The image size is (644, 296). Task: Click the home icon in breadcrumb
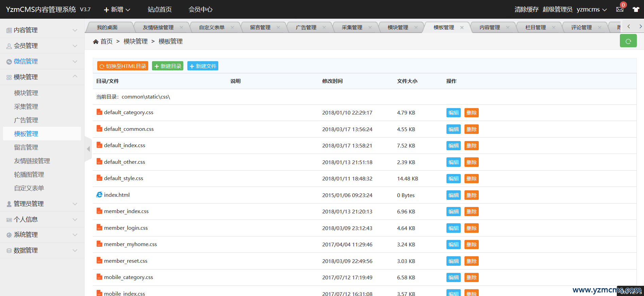tap(96, 41)
